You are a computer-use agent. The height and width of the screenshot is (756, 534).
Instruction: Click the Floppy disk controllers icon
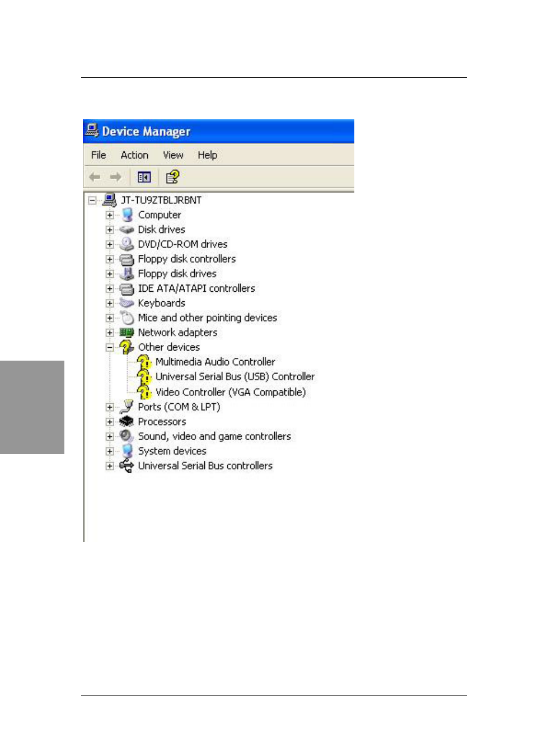point(127,259)
